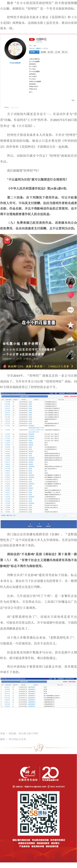The width and height of the screenshot is (77, 868).
Task: Click the middle button in blue table footer
Action: (39, 525)
